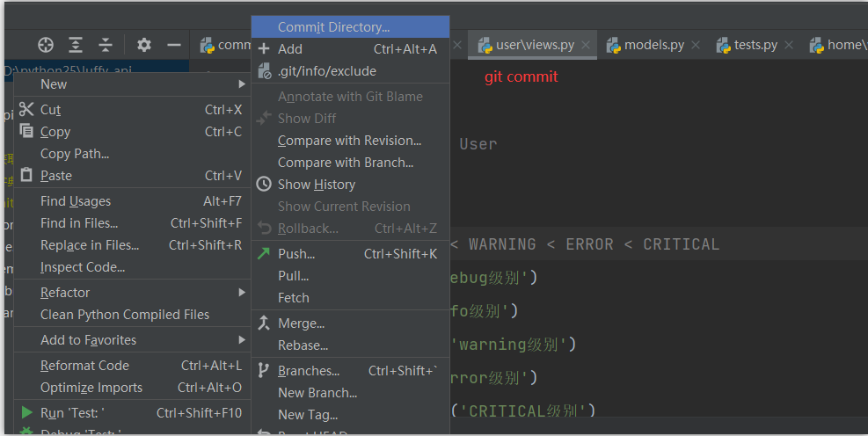
Task: Close the user\views.py tab
Action: coord(586,45)
